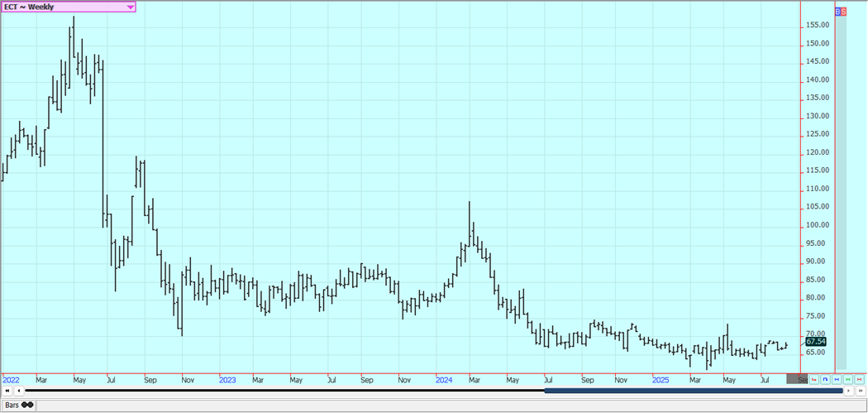Click the 150.00 price axis label
The image size is (868, 413).
[817, 43]
